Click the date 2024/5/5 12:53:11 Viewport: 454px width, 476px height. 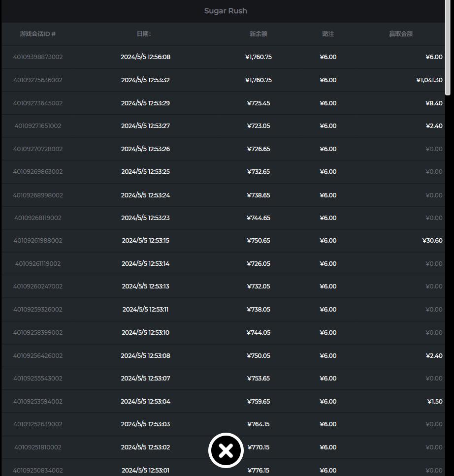click(x=145, y=309)
